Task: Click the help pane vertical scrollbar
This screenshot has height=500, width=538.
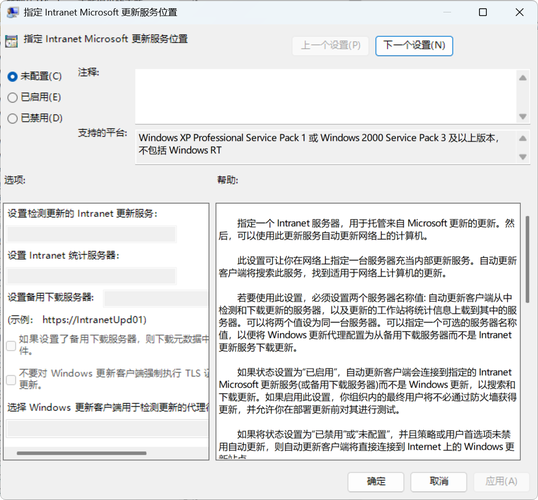Action: point(528,259)
